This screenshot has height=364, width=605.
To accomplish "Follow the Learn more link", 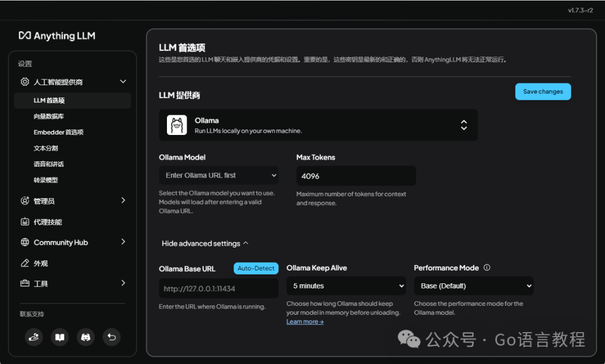I will tap(305, 321).
